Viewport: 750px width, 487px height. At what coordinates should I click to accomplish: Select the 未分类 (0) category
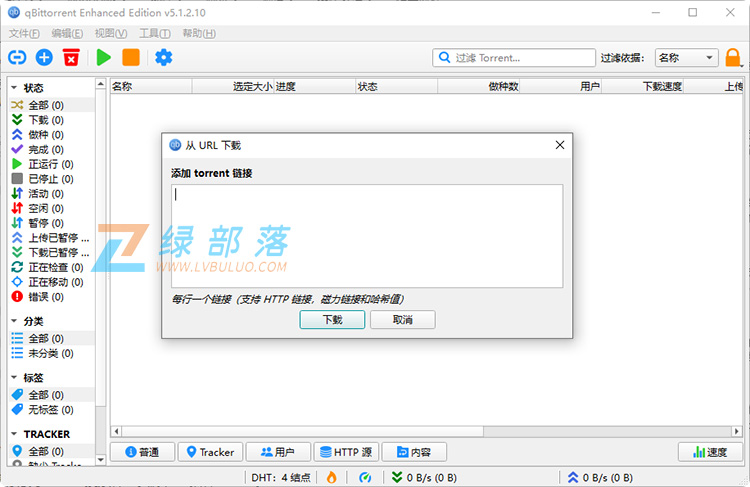point(52,354)
